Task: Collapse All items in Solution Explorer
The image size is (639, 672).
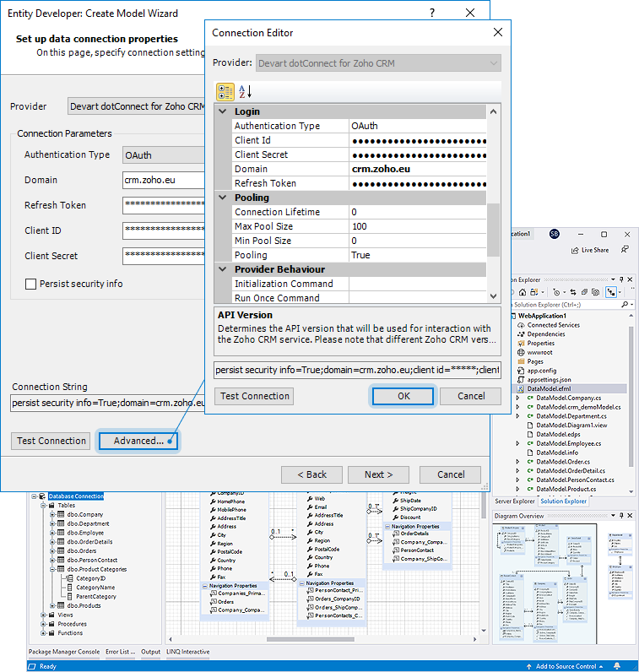Action: [x=584, y=292]
